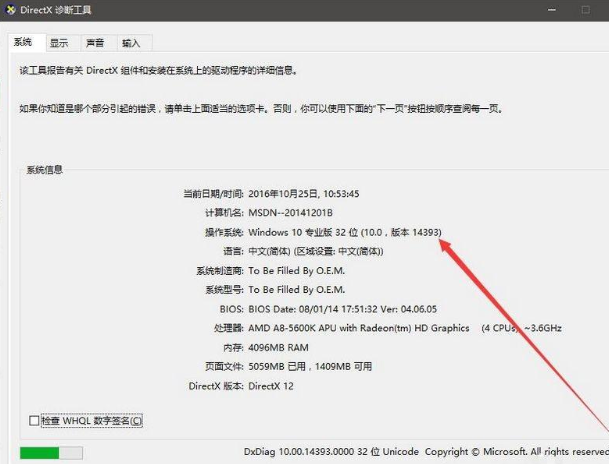Minimize the DirectX 诊断工具 window
609x464 pixels.
click(x=552, y=10)
